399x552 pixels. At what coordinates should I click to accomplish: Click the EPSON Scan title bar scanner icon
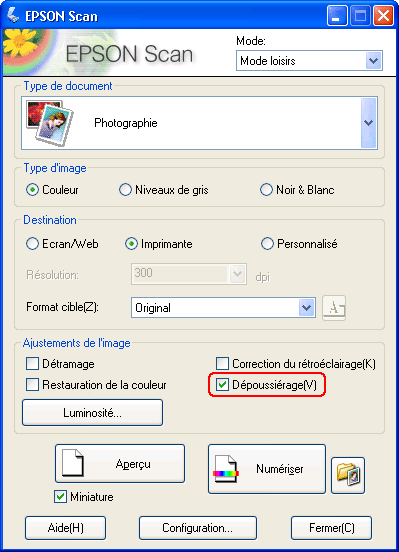tap(13, 15)
